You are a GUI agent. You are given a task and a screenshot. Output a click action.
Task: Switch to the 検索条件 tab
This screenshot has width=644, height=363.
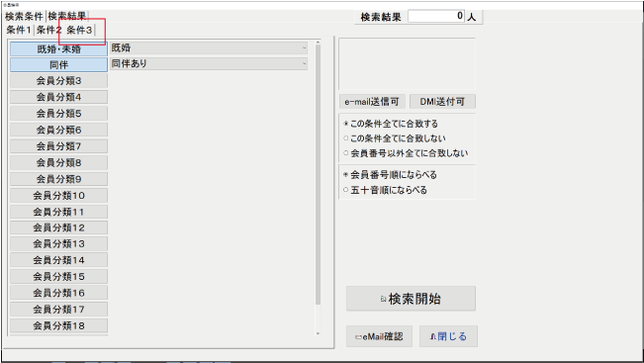click(x=24, y=17)
